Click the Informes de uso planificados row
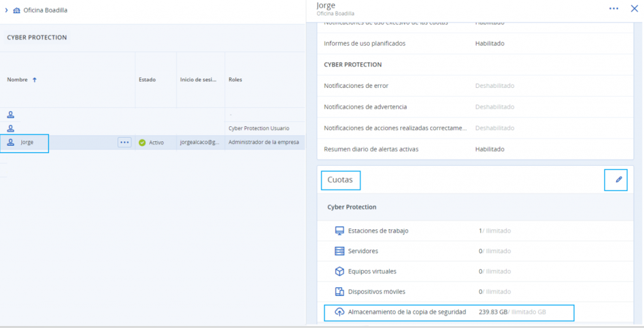Viewport: 644px width, 328px height. click(x=475, y=43)
